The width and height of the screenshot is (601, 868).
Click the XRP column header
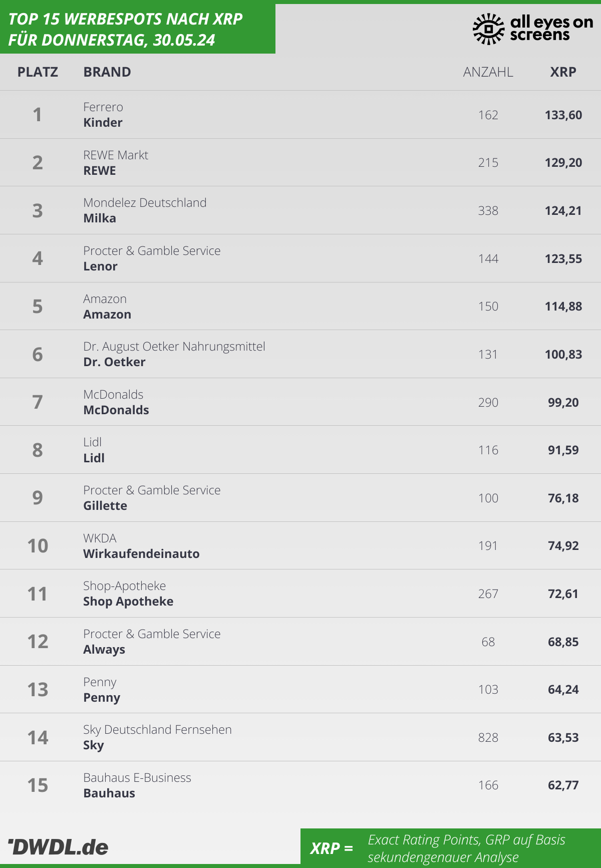(563, 72)
